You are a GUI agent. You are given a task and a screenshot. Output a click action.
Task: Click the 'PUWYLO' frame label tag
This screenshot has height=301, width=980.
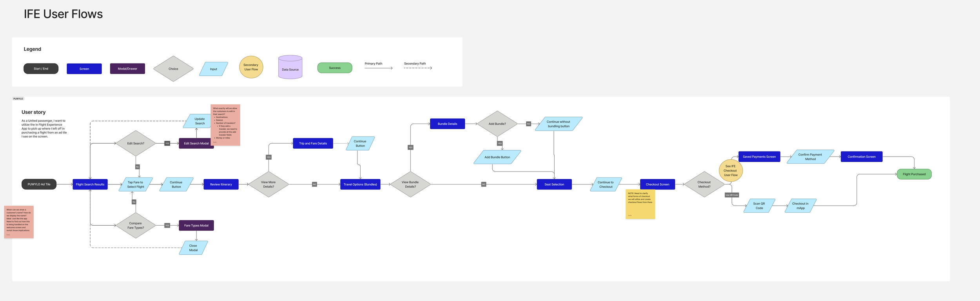(18, 99)
